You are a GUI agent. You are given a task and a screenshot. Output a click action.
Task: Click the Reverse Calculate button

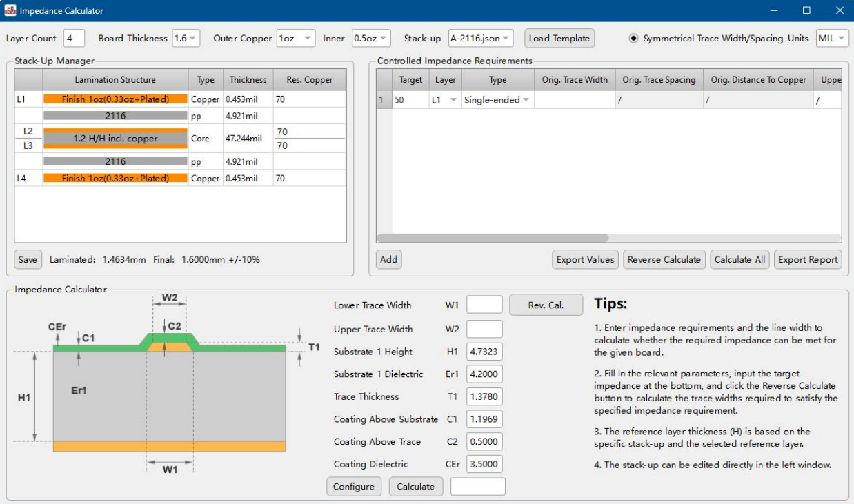[x=664, y=259]
